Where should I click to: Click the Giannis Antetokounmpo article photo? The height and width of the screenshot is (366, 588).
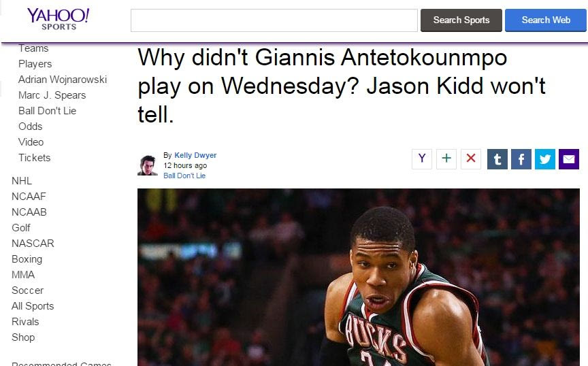tap(359, 277)
